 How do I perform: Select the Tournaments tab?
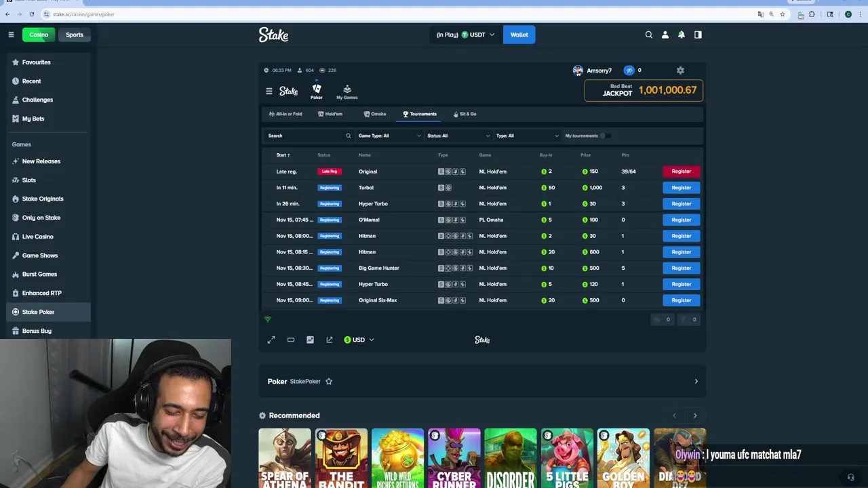[x=420, y=114]
